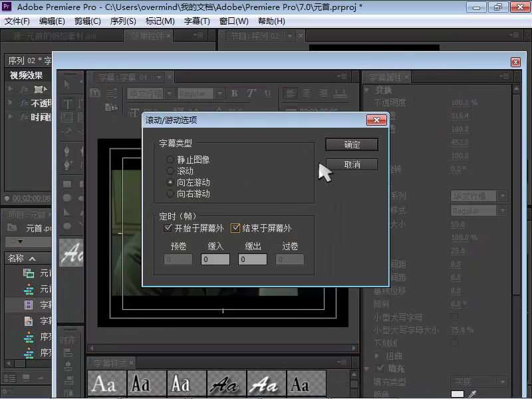
Task: Click the Tab Stops icon
Action: 340,93
